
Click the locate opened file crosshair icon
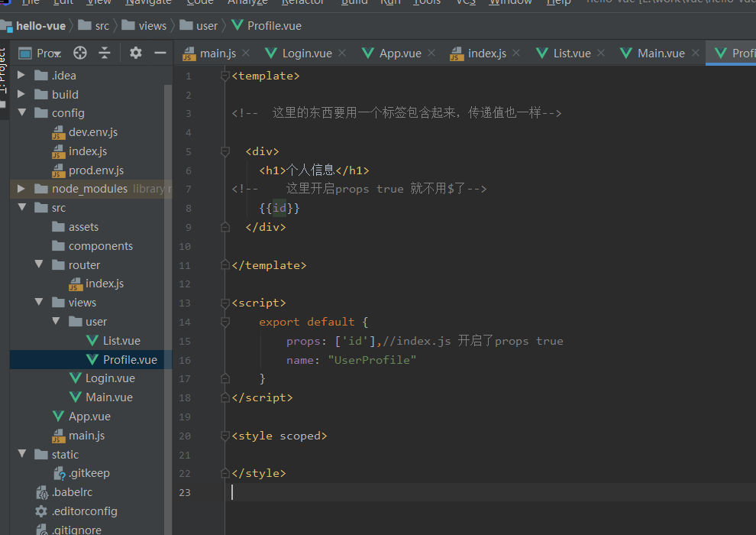tap(80, 53)
